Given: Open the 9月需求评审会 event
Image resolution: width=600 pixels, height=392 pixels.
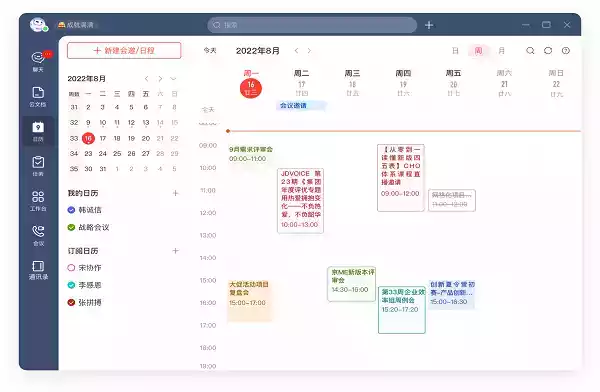Looking at the screenshot, I should tap(251, 154).
